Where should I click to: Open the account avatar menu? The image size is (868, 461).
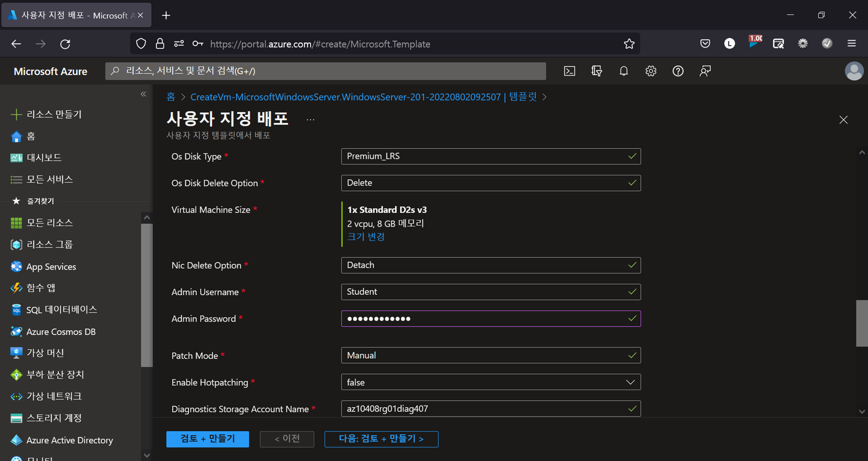coord(854,71)
